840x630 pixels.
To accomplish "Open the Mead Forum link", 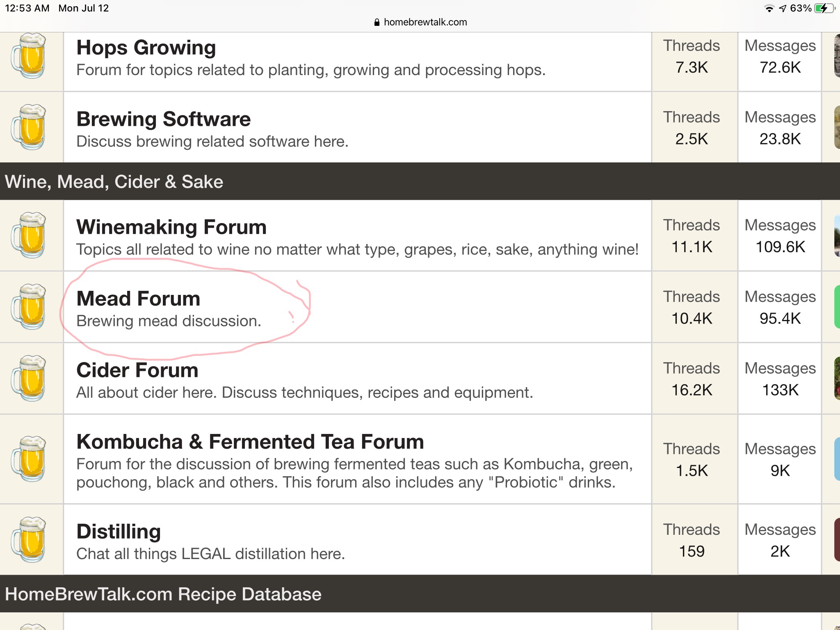I will (x=138, y=298).
